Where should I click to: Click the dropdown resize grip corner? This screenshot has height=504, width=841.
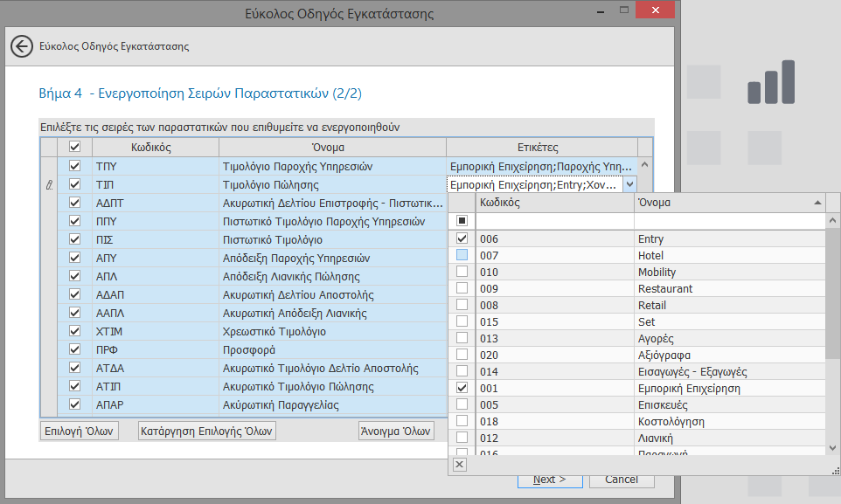coord(835,470)
